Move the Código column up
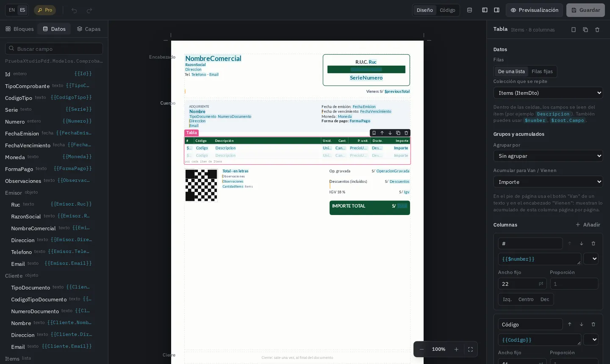610x364 pixels. pyautogui.click(x=569, y=324)
